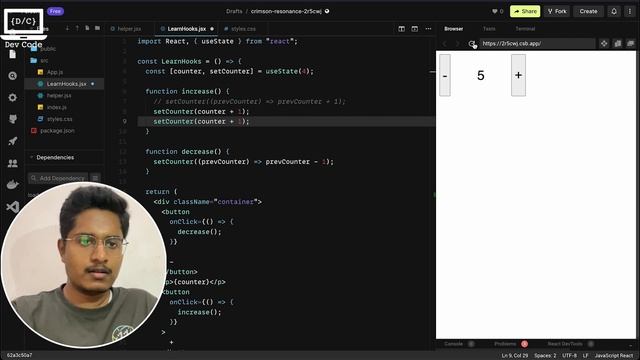
Task: Click the preview refresh icon
Action: [x=472, y=43]
